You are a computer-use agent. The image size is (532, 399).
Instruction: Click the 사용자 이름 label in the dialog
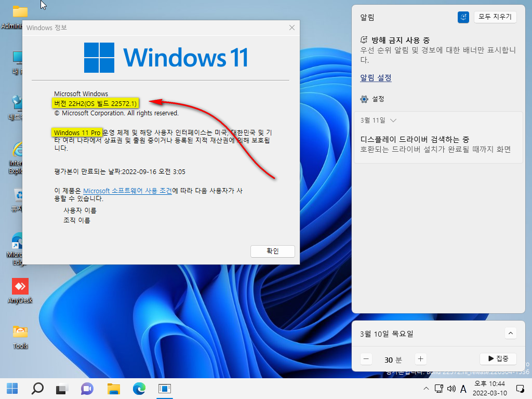coord(80,211)
